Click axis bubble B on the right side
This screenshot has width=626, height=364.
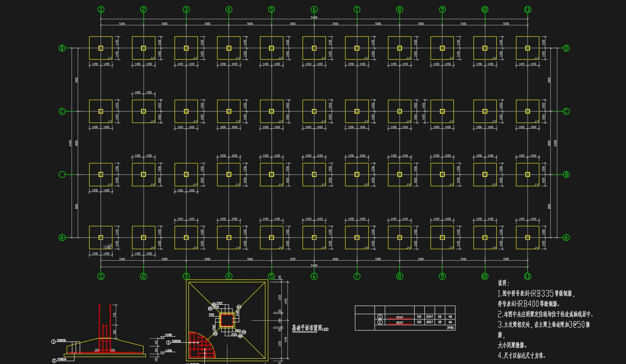[566, 174]
